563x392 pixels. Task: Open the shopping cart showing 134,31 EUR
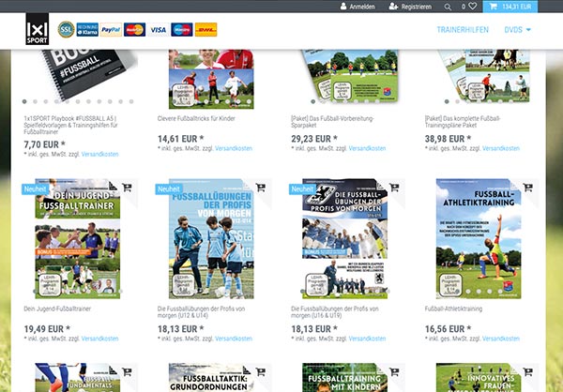coord(517,7)
